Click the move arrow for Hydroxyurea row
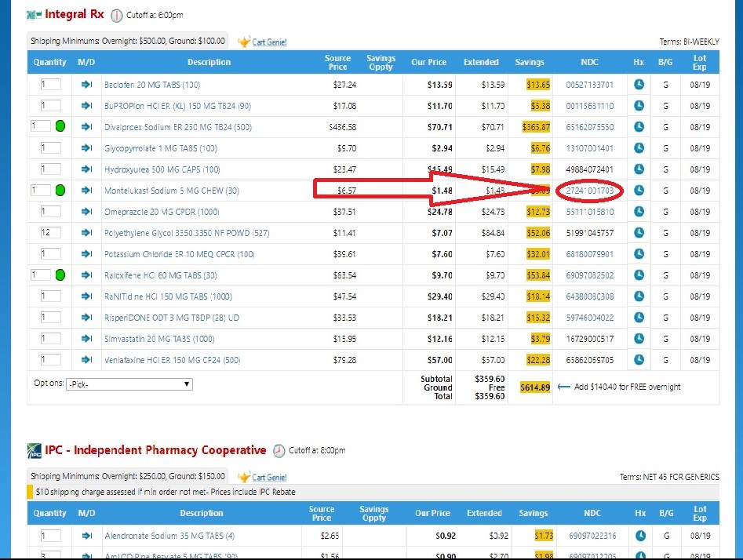 (86, 169)
